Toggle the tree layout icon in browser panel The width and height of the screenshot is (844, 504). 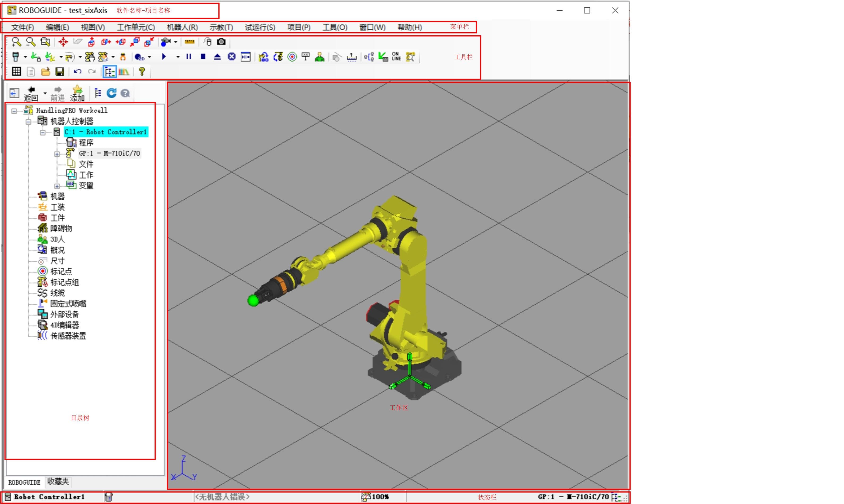[x=98, y=93]
